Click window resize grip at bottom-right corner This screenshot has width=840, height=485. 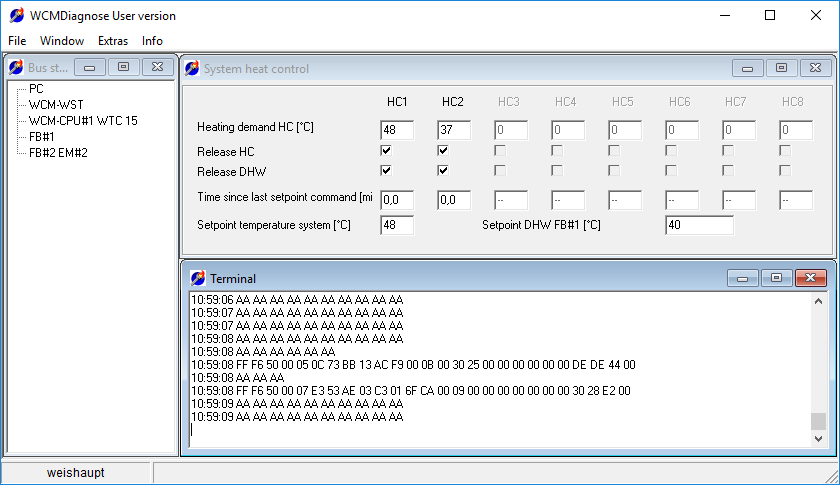(832, 477)
